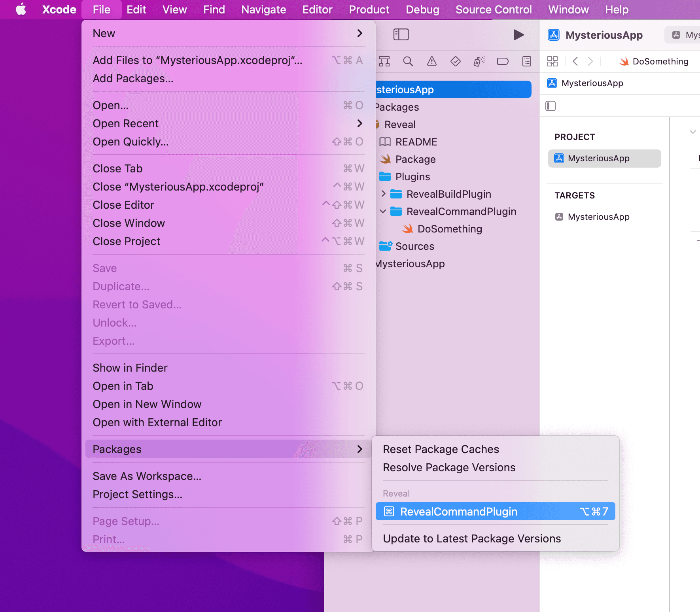Choose Open with External Editor
700x612 pixels.
click(x=228, y=422)
